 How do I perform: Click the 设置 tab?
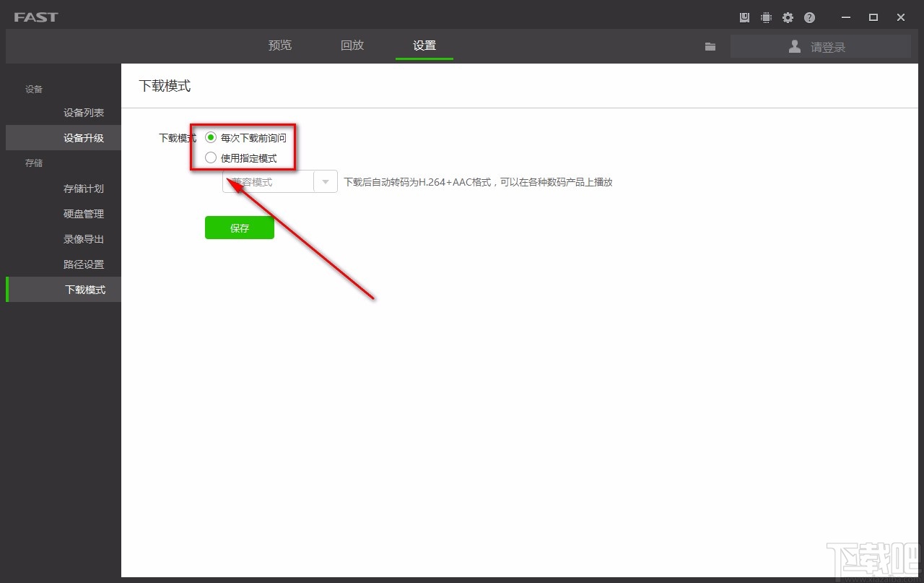click(x=424, y=46)
